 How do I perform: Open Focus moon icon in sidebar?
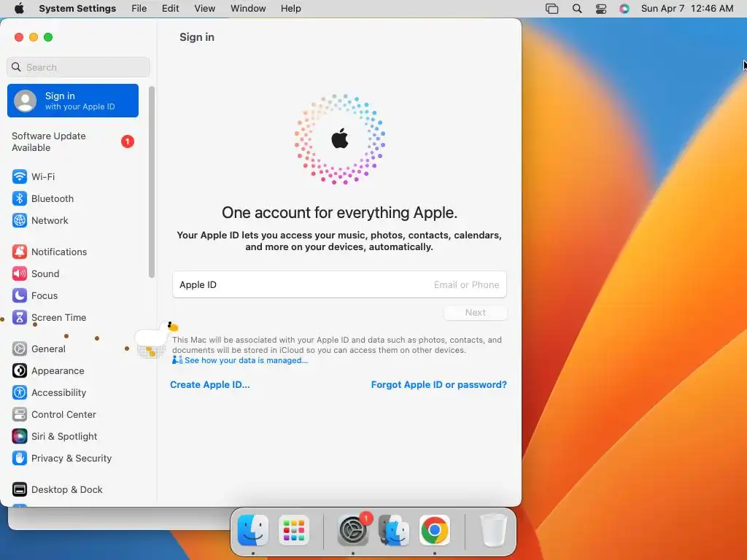[20, 296]
